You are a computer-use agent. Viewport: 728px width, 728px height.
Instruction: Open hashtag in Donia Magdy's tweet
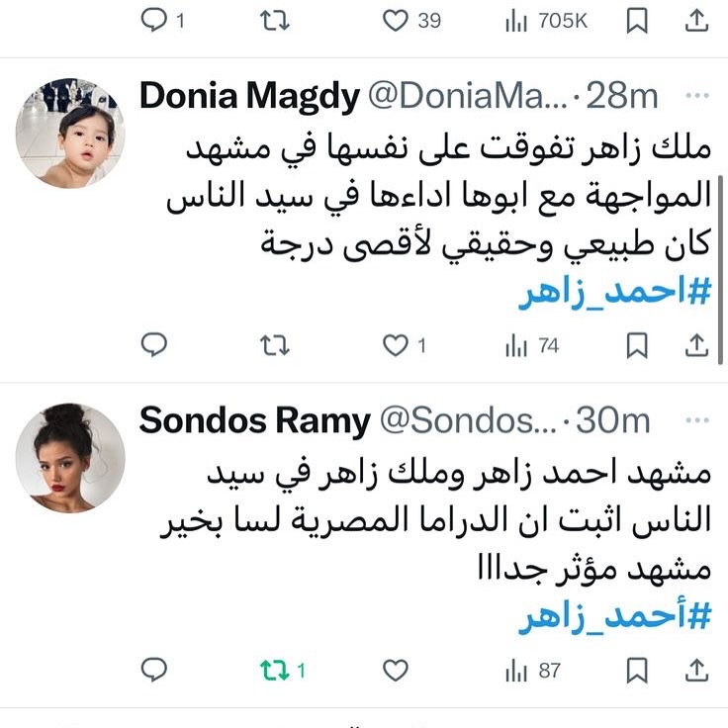click(614, 292)
